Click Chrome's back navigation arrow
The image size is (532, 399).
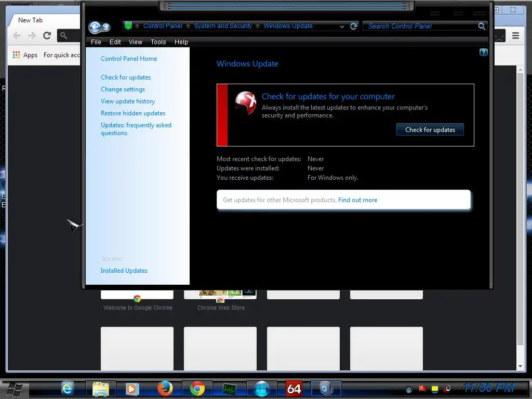[x=17, y=35]
